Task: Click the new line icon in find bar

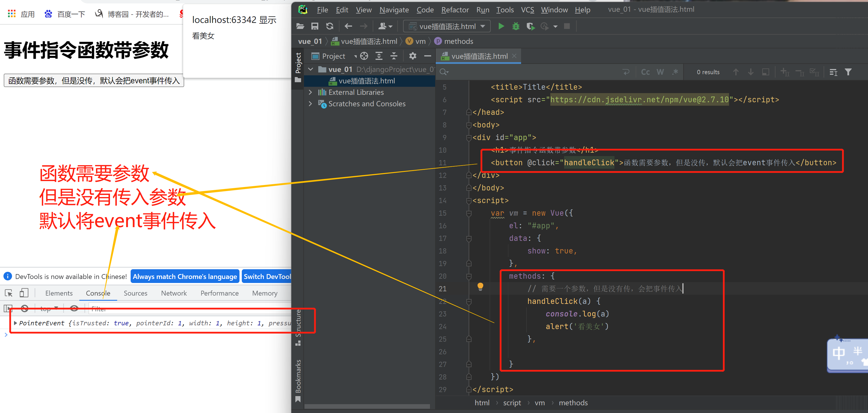Action: click(x=626, y=72)
